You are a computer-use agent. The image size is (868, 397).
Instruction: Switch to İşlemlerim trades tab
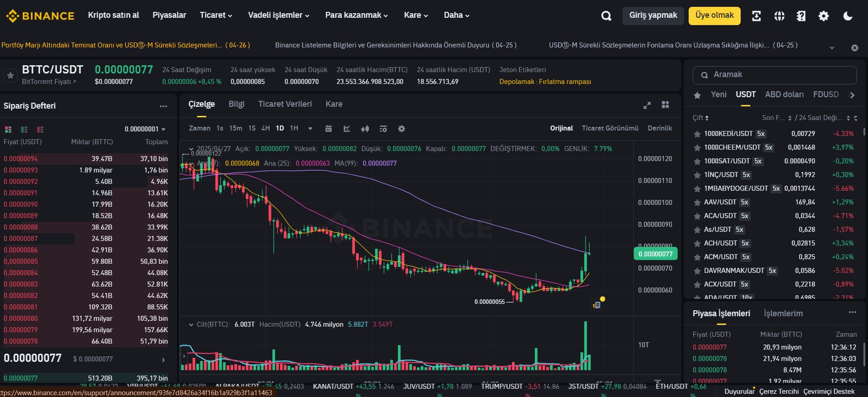click(783, 313)
